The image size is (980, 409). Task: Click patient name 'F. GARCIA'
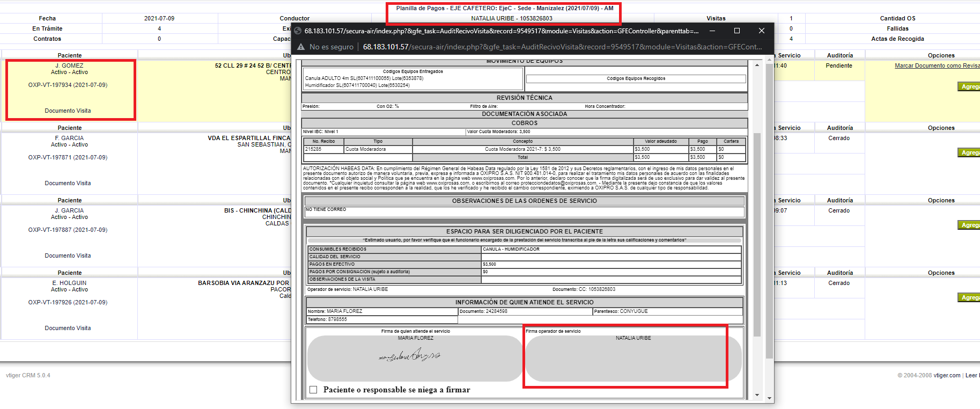pyautogui.click(x=69, y=138)
